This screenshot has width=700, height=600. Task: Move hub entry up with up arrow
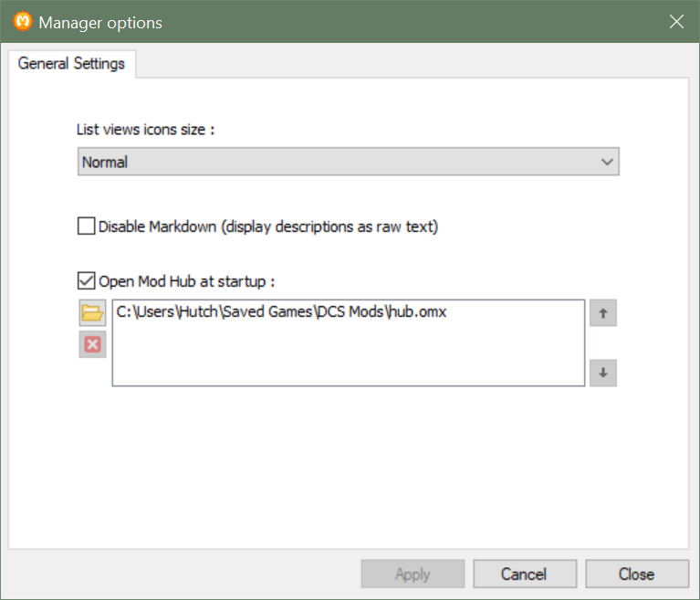click(x=603, y=312)
